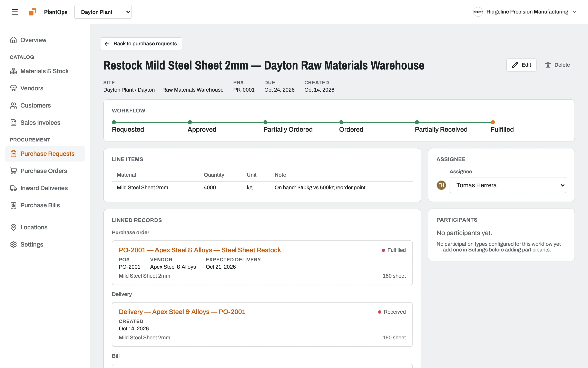Go to Overview in the sidebar
The height and width of the screenshot is (368, 588).
coord(45,40)
